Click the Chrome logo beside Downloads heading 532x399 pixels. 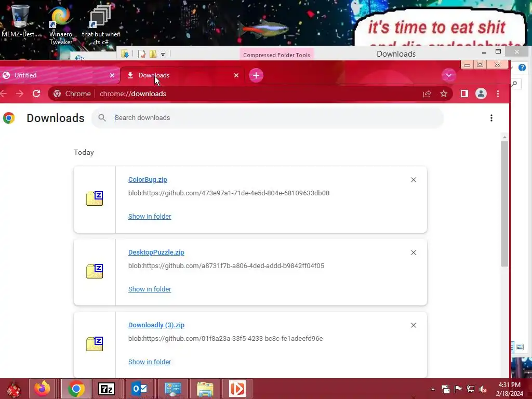tap(9, 118)
